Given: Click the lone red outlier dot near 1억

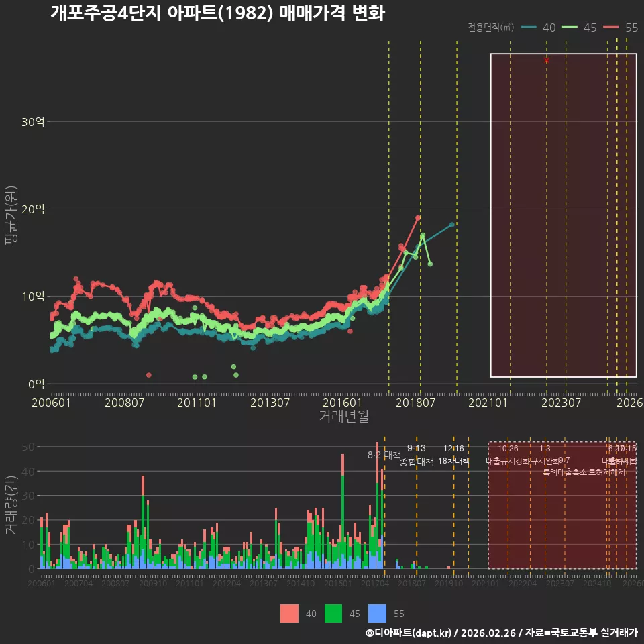Looking at the screenshot, I should pyautogui.click(x=149, y=375).
